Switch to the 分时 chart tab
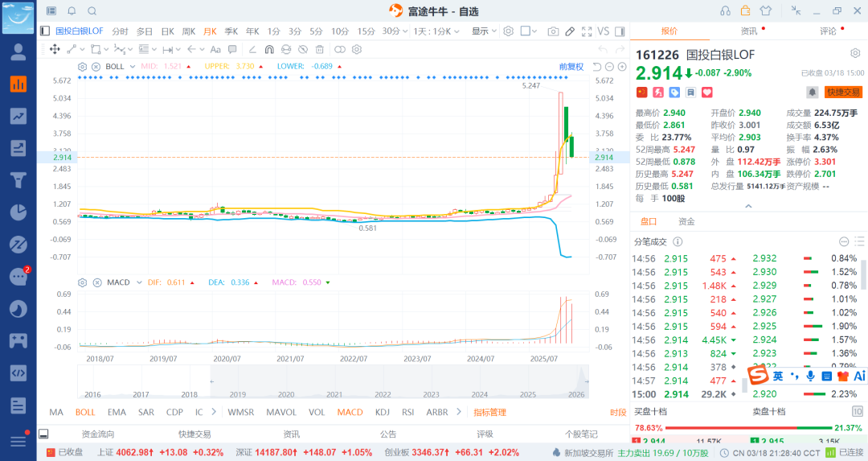 click(x=120, y=31)
